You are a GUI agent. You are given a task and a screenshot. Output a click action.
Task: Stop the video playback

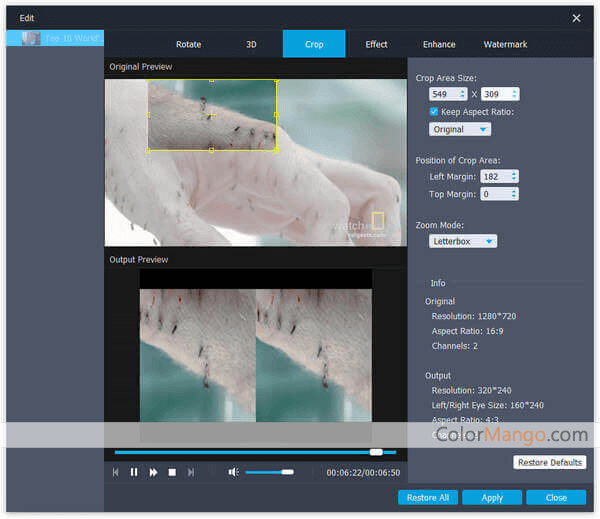click(x=172, y=472)
